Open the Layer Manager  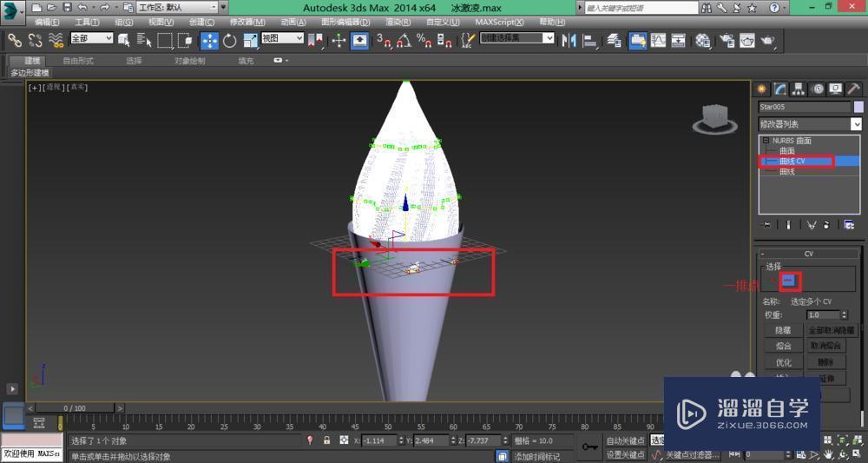[614, 41]
